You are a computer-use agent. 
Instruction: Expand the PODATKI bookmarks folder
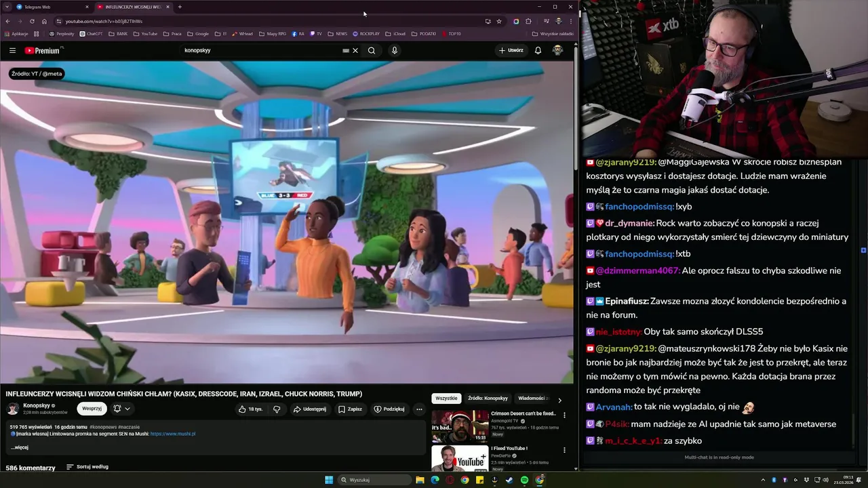424,33
